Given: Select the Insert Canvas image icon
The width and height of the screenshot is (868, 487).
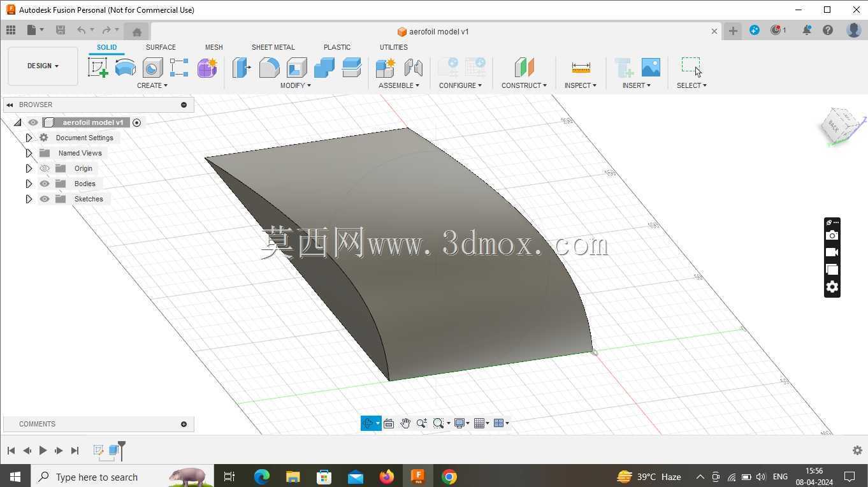Looking at the screenshot, I should [651, 68].
